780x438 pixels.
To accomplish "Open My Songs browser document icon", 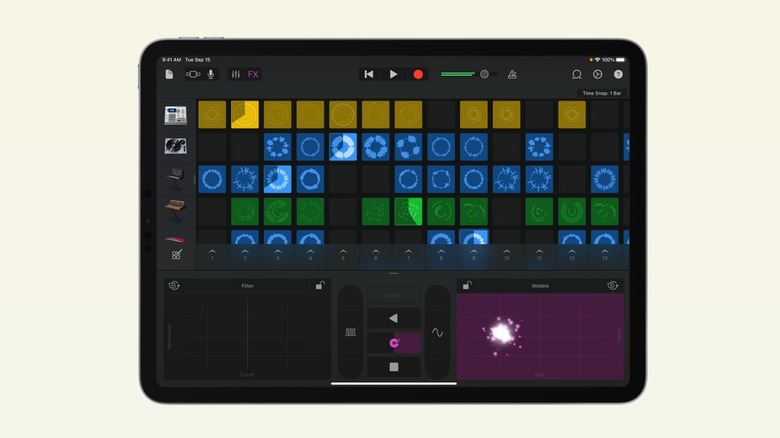I will click(169, 74).
